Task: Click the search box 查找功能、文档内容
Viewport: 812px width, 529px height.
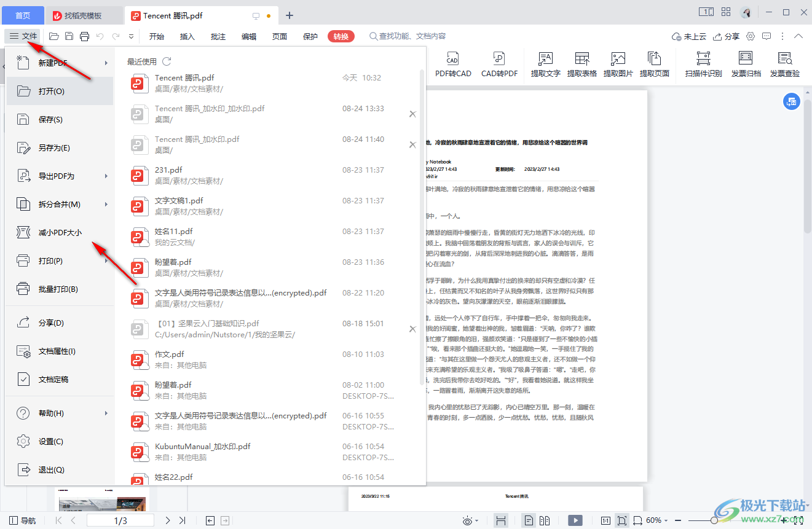Action: pos(408,36)
